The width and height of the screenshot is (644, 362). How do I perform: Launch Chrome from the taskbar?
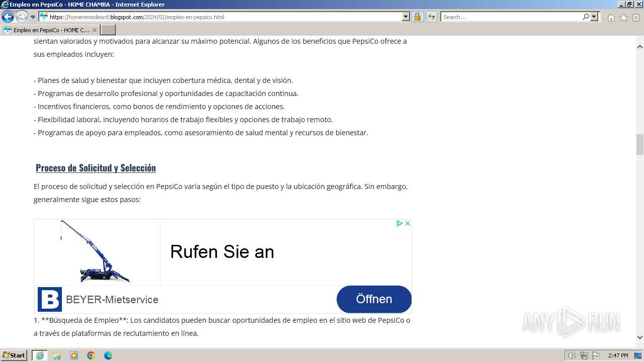tap(91, 355)
